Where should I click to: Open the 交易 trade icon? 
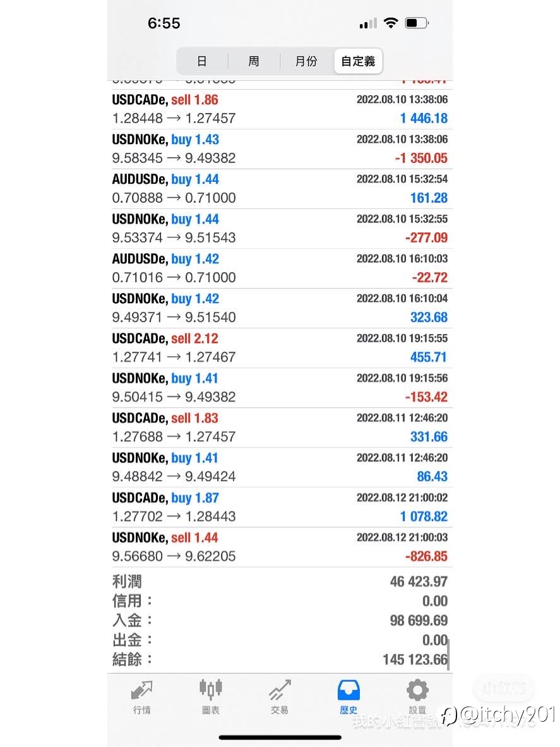tap(280, 690)
